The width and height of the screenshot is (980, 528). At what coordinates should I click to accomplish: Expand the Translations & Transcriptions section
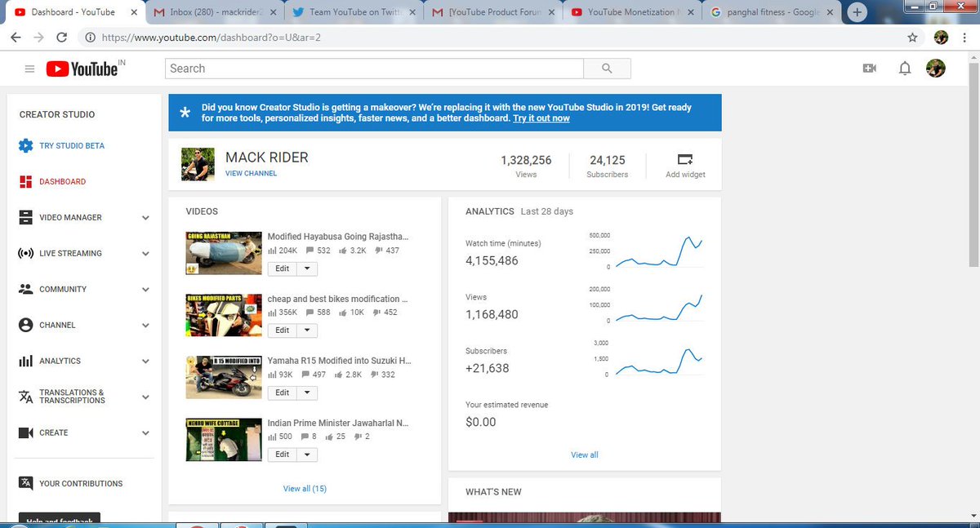[x=145, y=397]
